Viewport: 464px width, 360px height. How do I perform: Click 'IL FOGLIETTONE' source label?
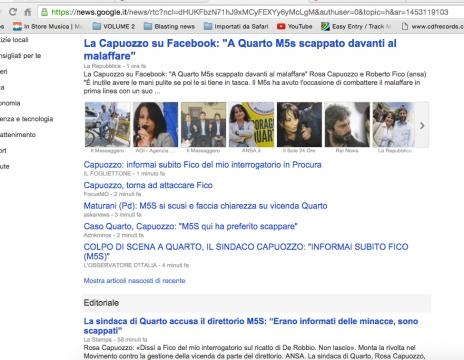[107, 173]
